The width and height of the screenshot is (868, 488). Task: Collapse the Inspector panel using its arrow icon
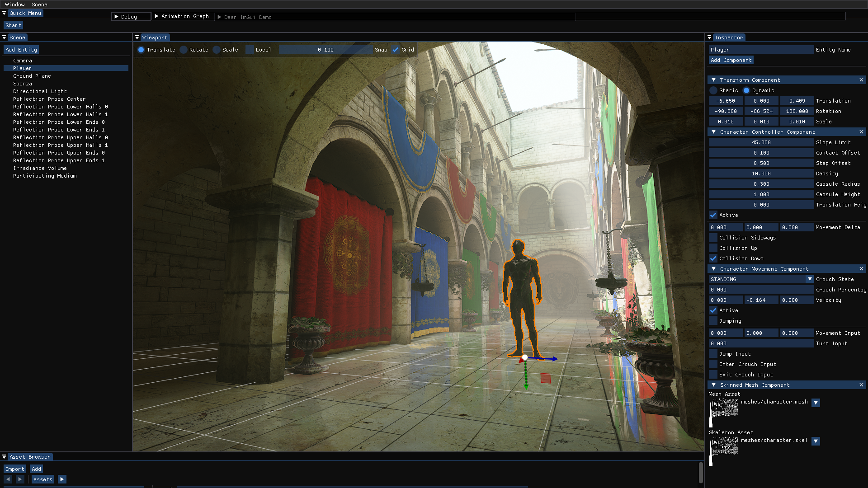tap(711, 38)
